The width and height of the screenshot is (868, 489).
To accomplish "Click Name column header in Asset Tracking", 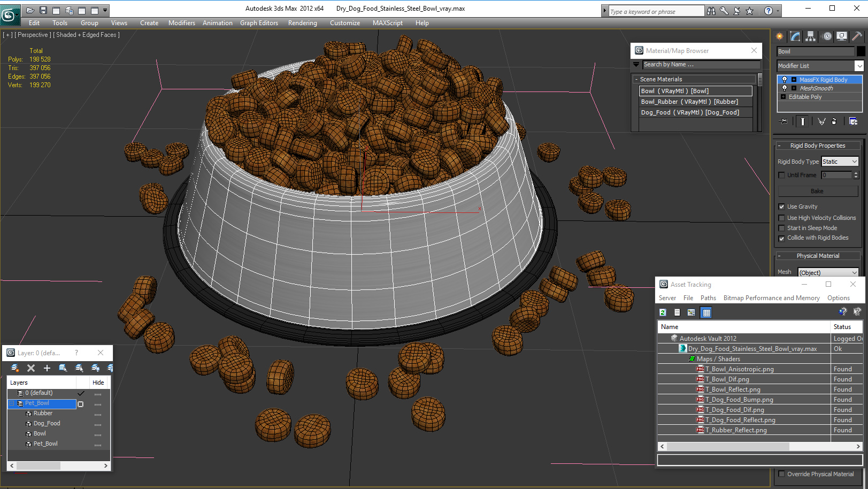I will (x=744, y=327).
